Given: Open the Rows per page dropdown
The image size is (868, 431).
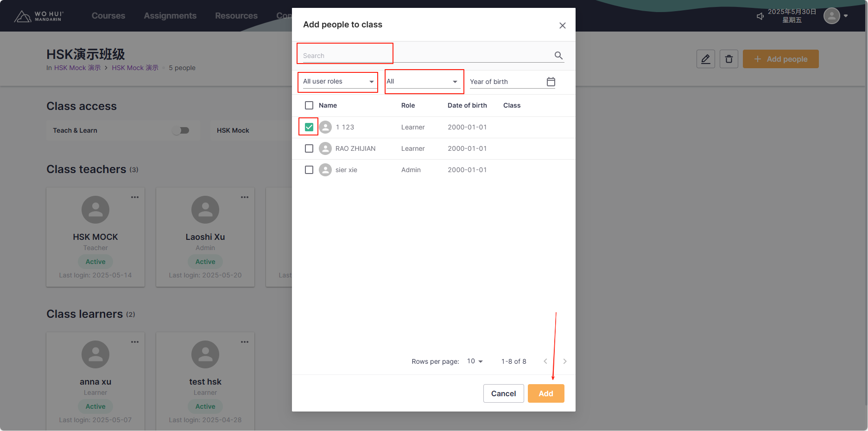Looking at the screenshot, I should (475, 361).
